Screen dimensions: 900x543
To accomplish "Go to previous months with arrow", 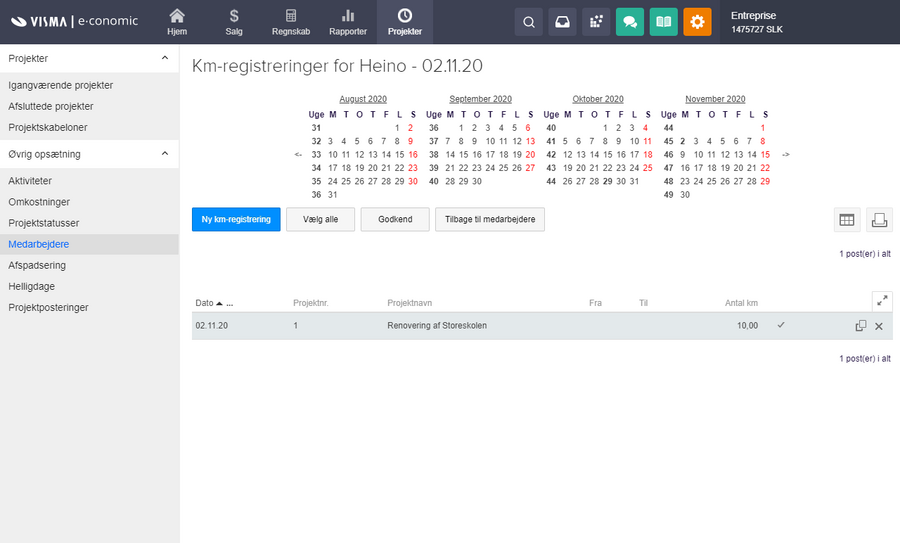I will pyautogui.click(x=298, y=155).
